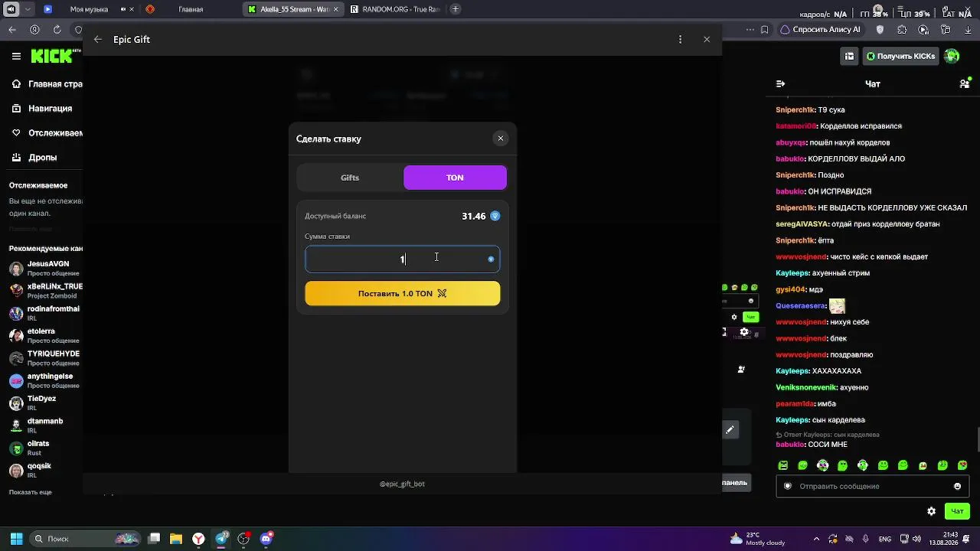Open a new browser tab
980x551 pixels.
(456, 9)
